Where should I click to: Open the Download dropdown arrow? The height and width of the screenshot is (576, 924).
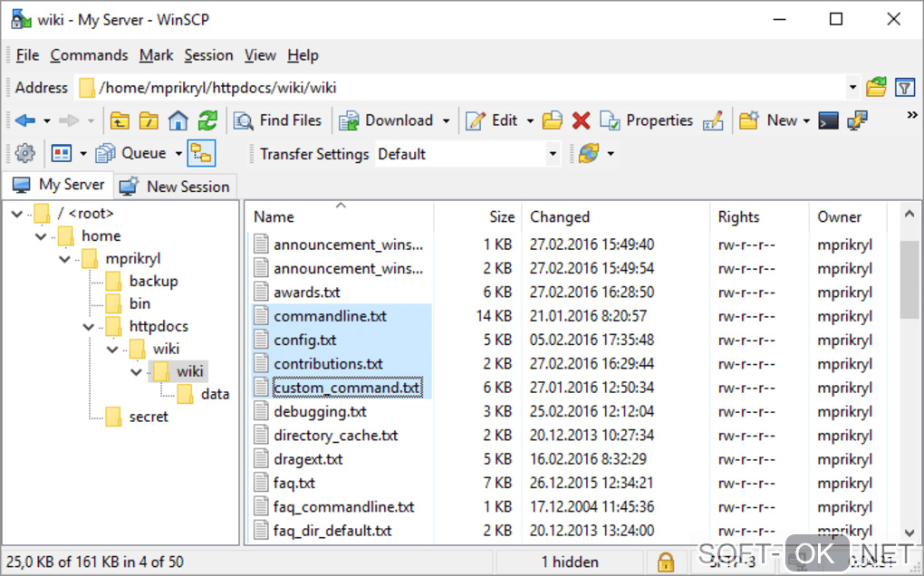(x=446, y=121)
